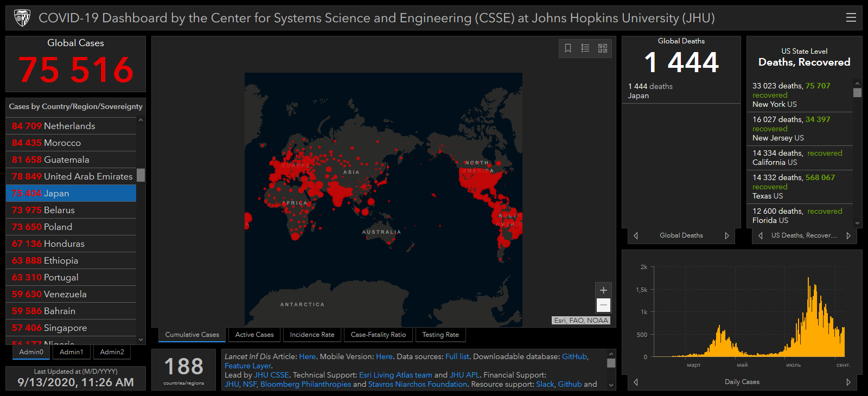Select Morocco in country list
This screenshot has height=396, width=868.
tap(71, 143)
